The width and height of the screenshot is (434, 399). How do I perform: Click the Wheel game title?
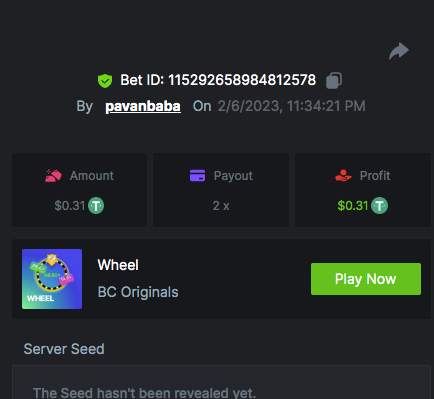(x=118, y=265)
